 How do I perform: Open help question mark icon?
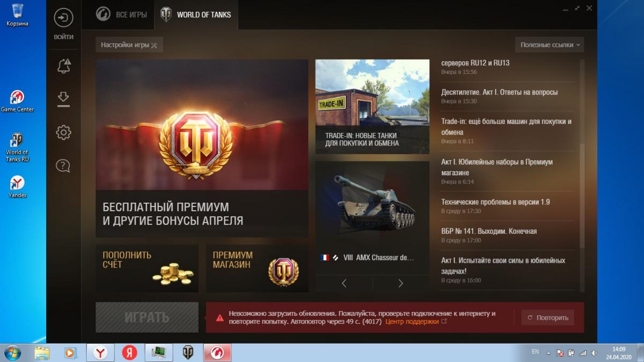point(63,166)
